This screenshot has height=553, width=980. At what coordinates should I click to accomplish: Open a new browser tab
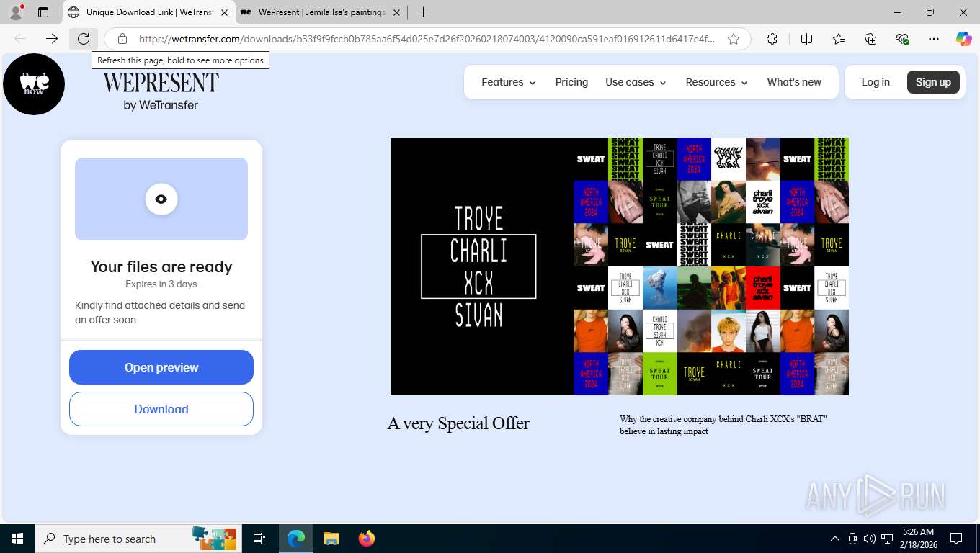423,12
